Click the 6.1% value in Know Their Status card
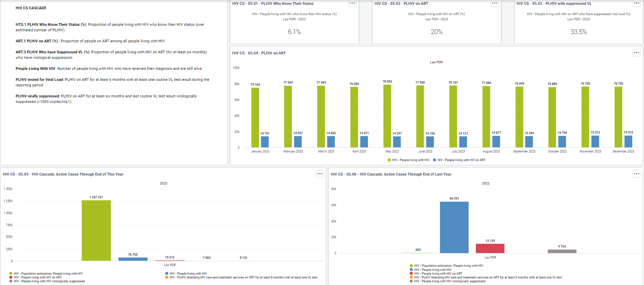The height and width of the screenshot is (285, 644). [x=294, y=32]
